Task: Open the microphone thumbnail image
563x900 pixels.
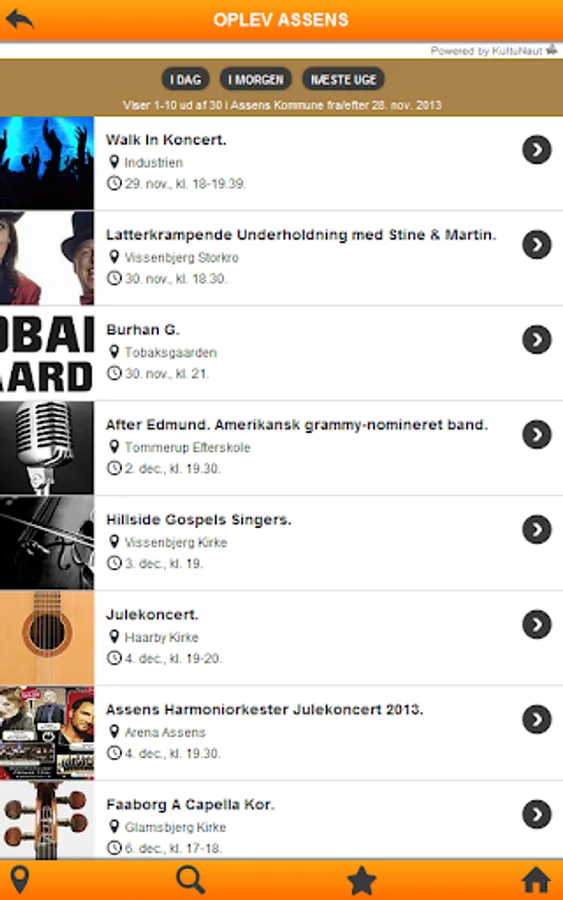Action: [x=47, y=448]
